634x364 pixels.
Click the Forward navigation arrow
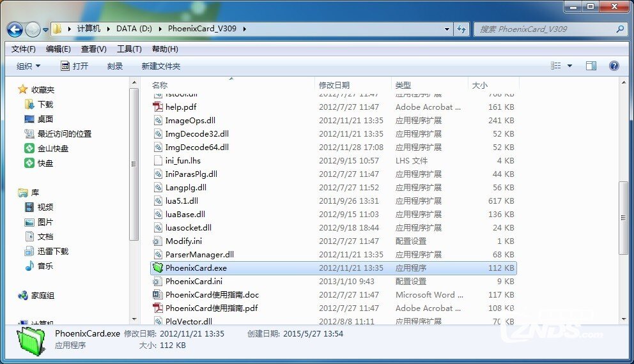click(x=33, y=29)
